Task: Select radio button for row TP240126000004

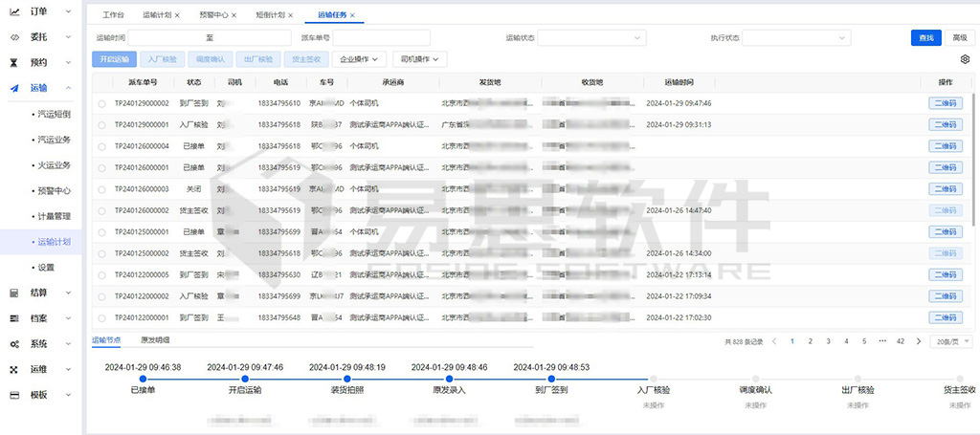Action: coord(102,146)
